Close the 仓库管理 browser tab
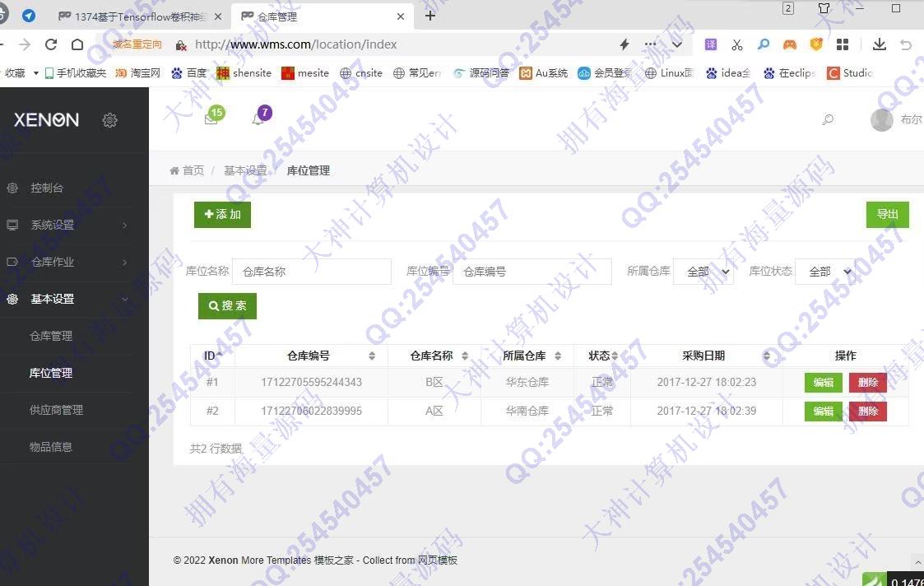The height and width of the screenshot is (586, 924). (x=401, y=16)
